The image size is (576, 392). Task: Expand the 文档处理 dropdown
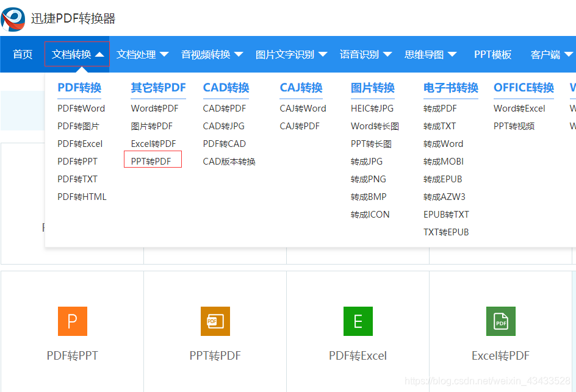[x=143, y=54]
